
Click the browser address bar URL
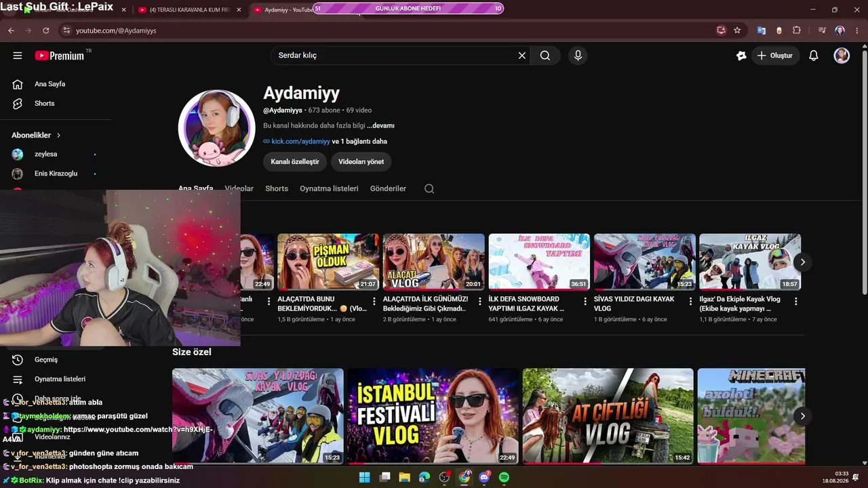(x=116, y=30)
